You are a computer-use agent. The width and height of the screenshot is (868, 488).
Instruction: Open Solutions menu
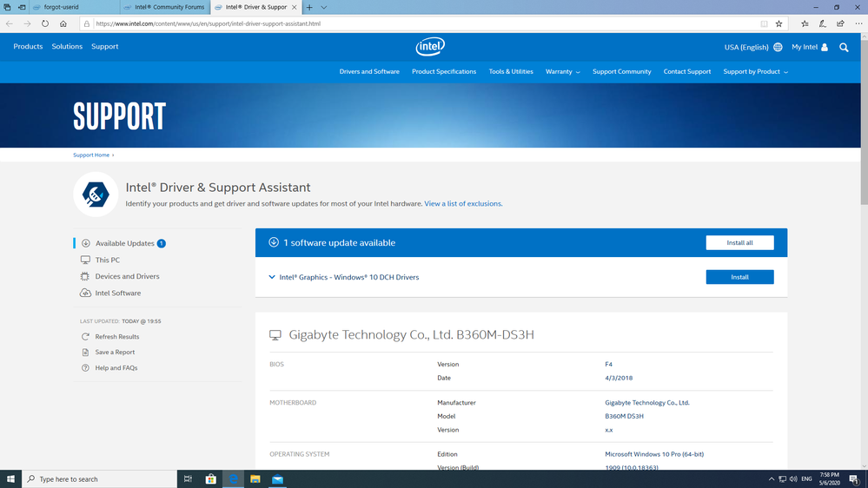[67, 47]
